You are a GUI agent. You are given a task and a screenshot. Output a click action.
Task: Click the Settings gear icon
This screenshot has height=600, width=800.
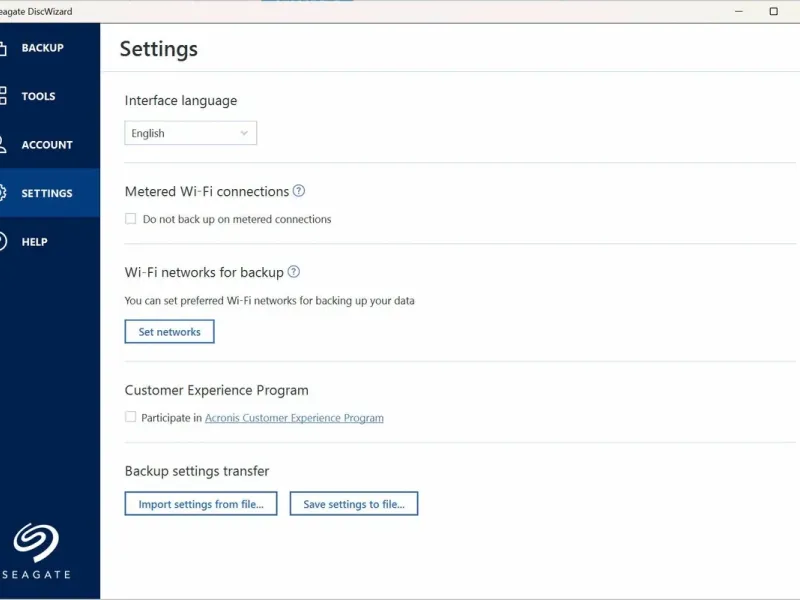pyautogui.click(x=3, y=193)
